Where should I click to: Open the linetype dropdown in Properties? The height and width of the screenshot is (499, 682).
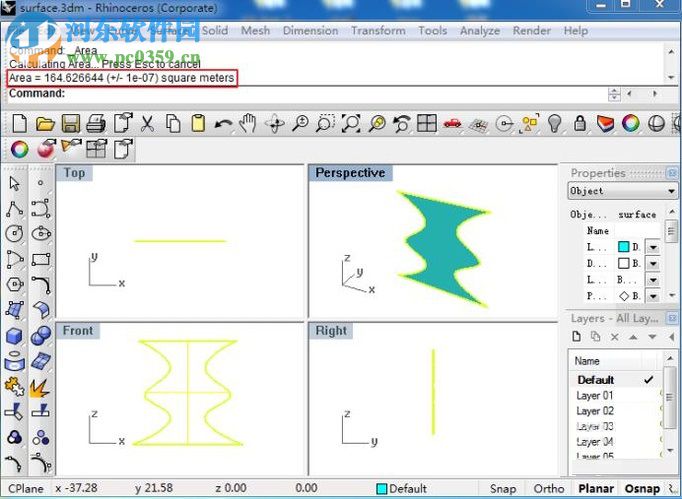pyautogui.click(x=653, y=280)
